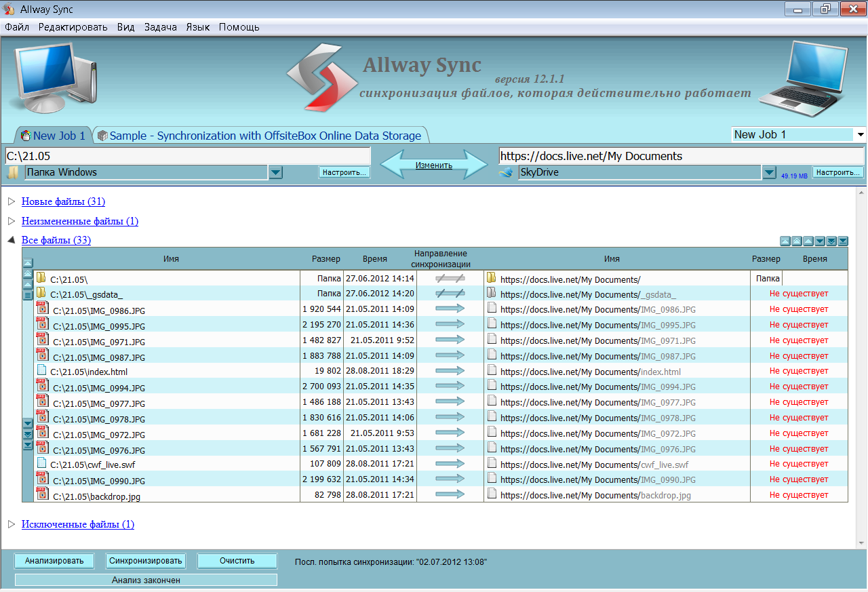Click the sync direction arrow for IMG_0986.JPG
The image size is (868, 592).
(x=450, y=309)
